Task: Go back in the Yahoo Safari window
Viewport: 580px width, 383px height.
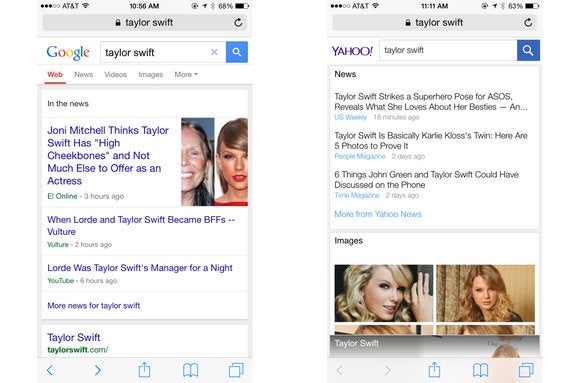Action: [340, 370]
